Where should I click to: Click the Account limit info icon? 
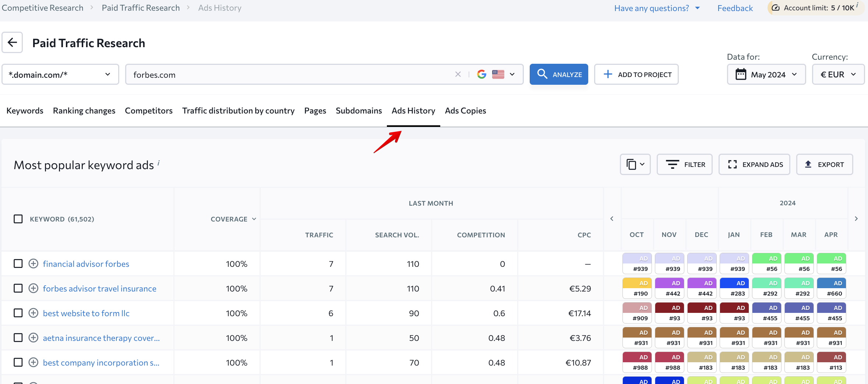[x=857, y=5]
